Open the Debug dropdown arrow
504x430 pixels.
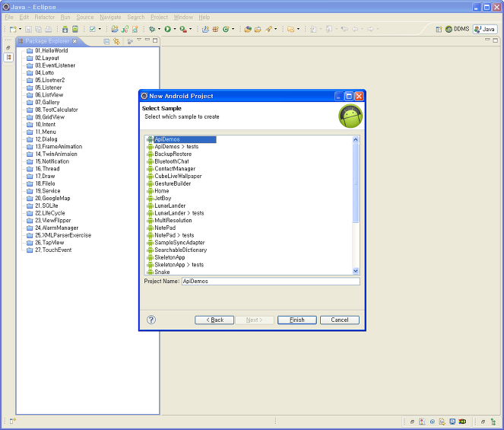click(x=159, y=29)
